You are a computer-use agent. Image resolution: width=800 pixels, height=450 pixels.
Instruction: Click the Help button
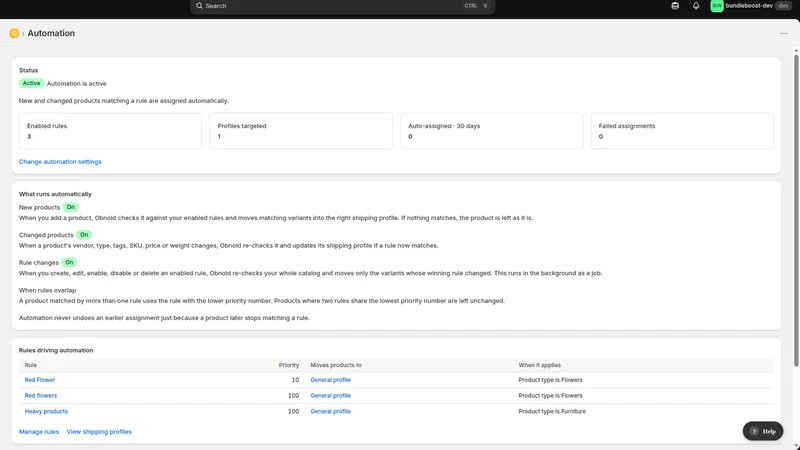763,431
